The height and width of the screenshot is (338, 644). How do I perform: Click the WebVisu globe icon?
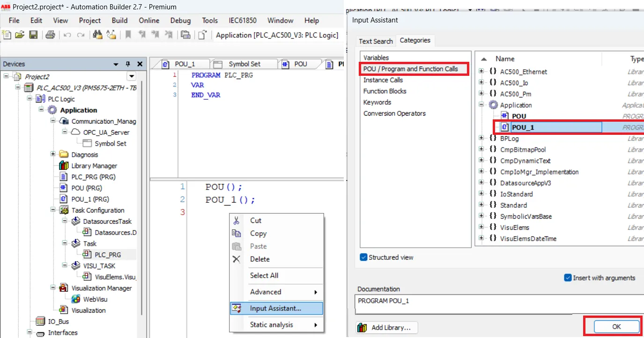click(75, 299)
